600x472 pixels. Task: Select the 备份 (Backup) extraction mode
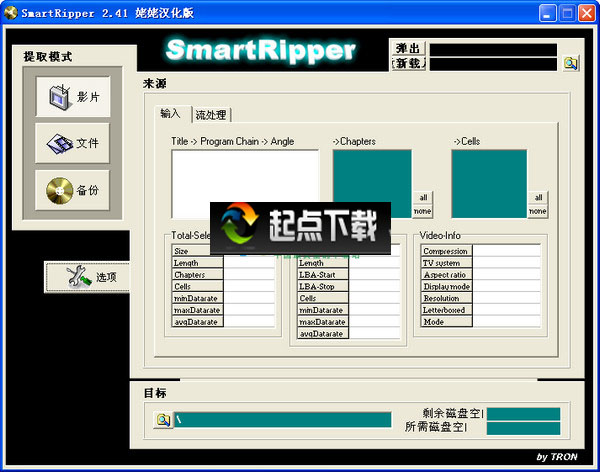click(x=73, y=190)
